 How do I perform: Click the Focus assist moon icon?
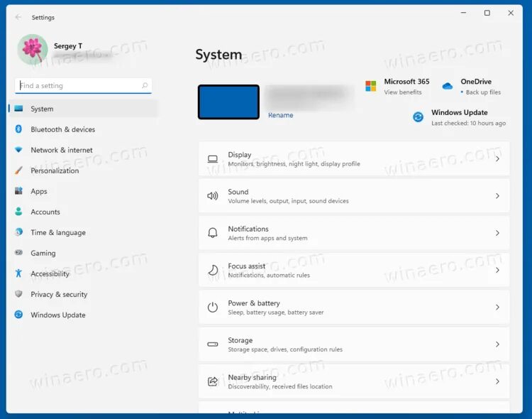pos(213,270)
